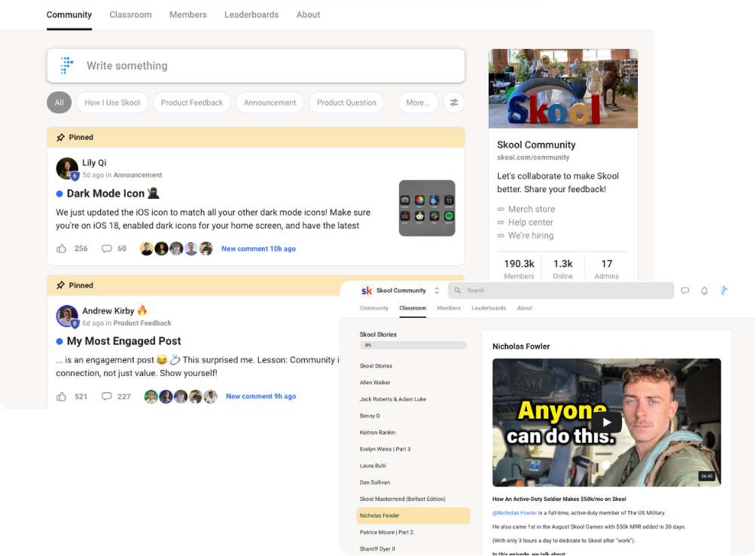Open profile icon in Classroom window header

pos(724,290)
